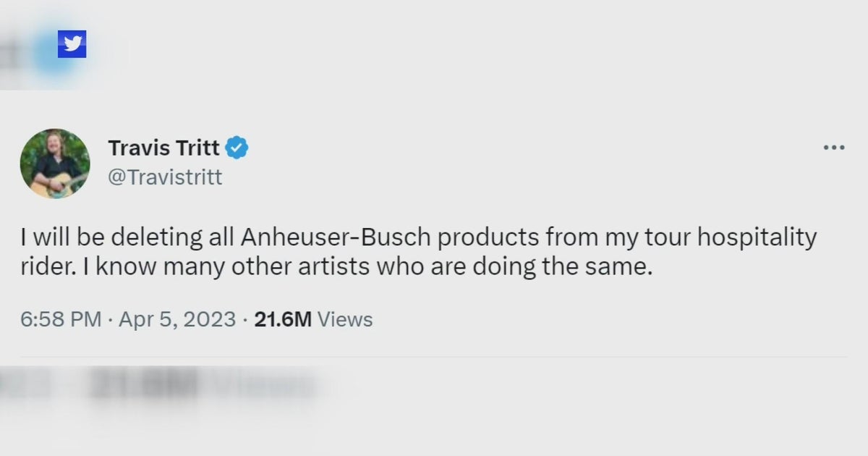Open the tweet's three-dot more options menu
868x456 pixels.
click(x=835, y=147)
